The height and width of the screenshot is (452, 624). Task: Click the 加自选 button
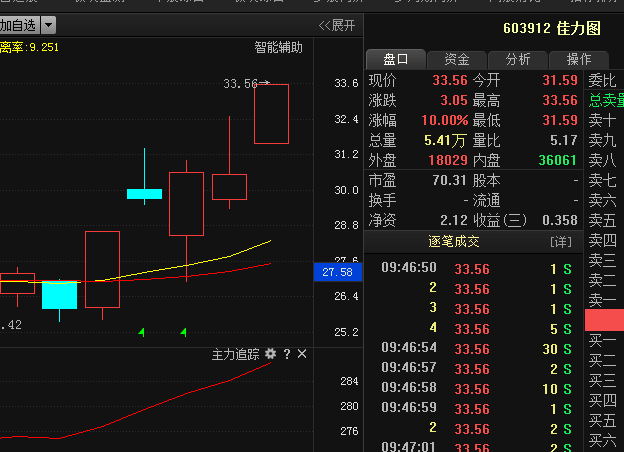[x=19, y=25]
